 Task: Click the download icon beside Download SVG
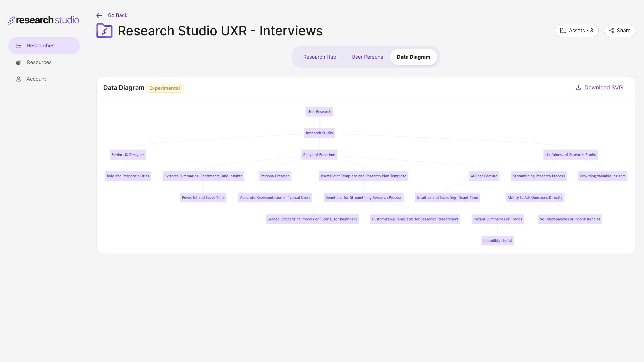coord(578,88)
